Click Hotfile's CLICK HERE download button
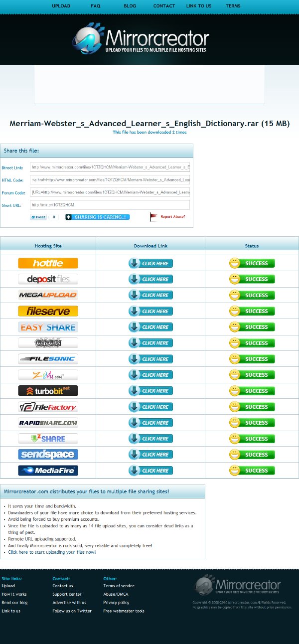The width and height of the screenshot is (299, 644). click(150, 263)
